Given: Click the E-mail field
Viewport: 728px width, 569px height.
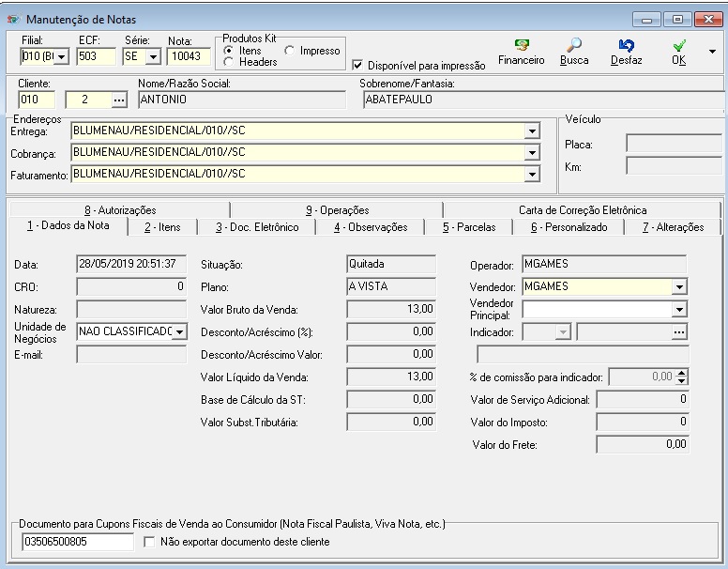Looking at the screenshot, I should tap(131, 355).
